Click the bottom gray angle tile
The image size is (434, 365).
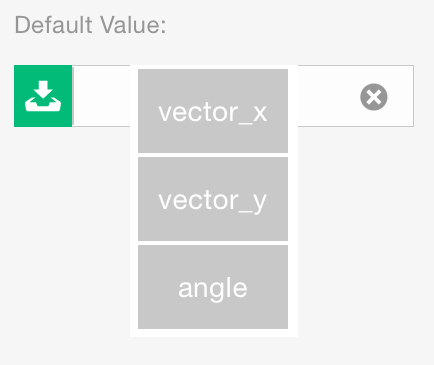point(213,287)
